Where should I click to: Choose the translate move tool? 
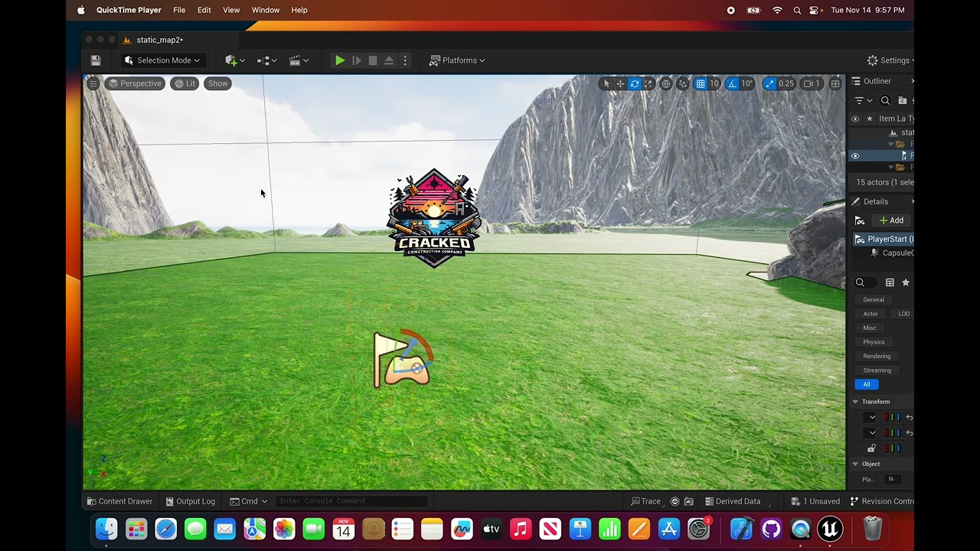coord(620,83)
